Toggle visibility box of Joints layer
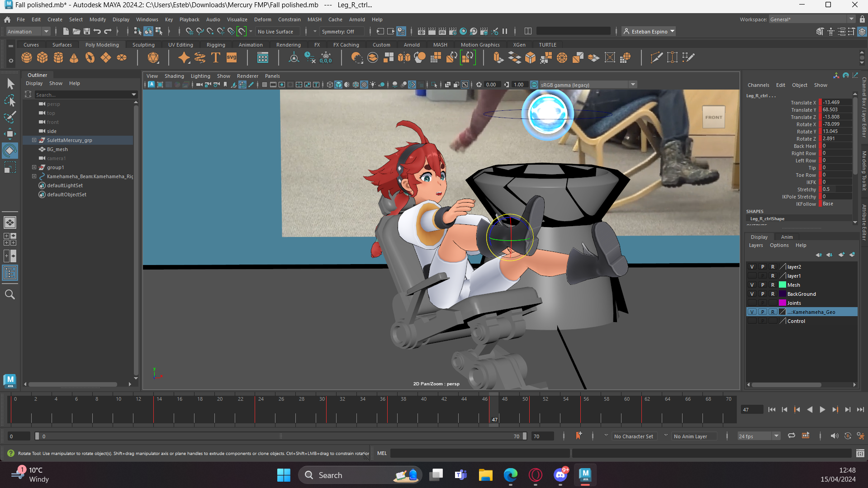The height and width of the screenshot is (488, 868). [x=752, y=303]
